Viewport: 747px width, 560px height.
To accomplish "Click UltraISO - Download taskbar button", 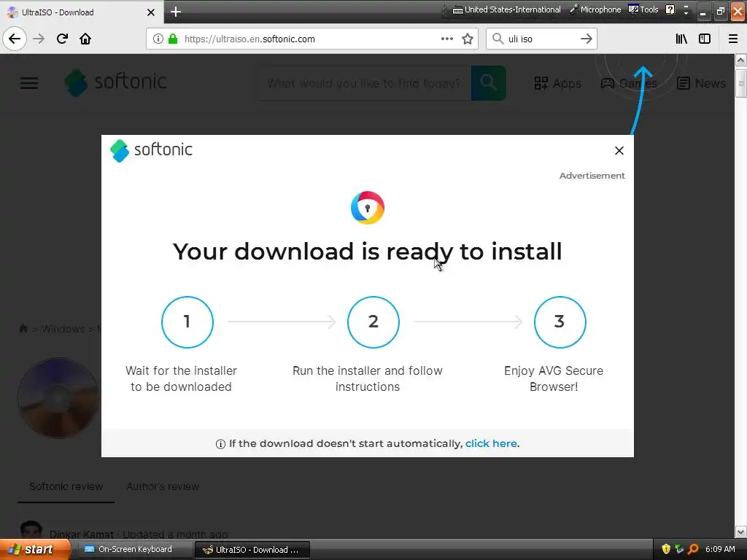I will pyautogui.click(x=252, y=550).
